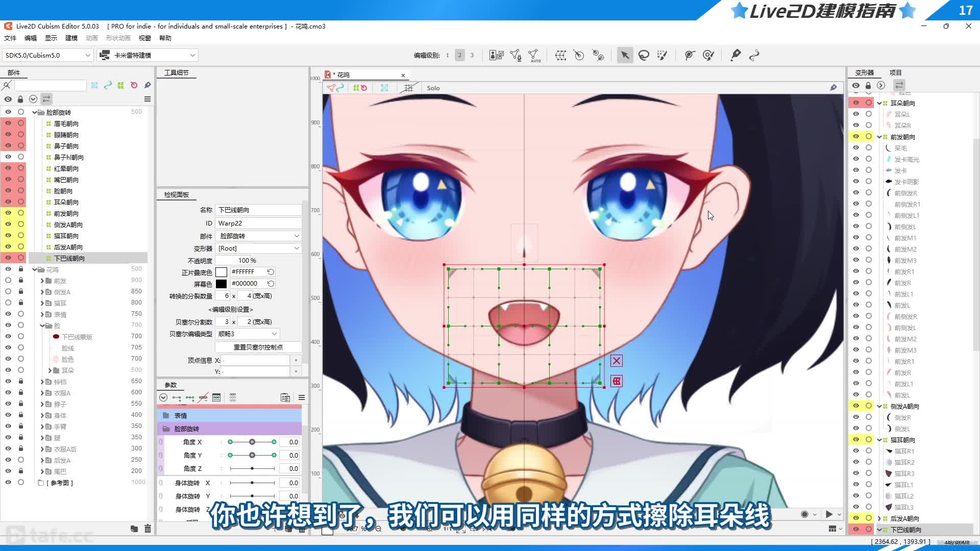Open the 显示 menu
This screenshot has height=551, width=980.
click(x=51, y=38)
